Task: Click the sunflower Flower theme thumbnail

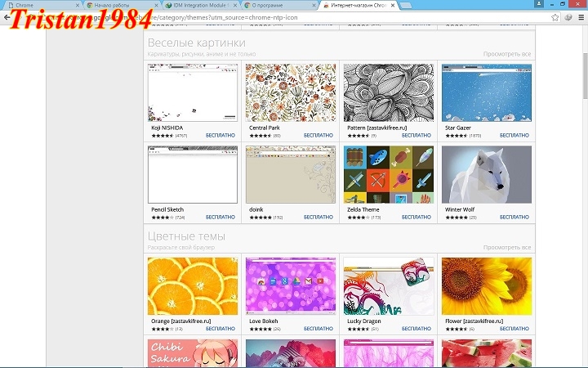Action: 486,286
